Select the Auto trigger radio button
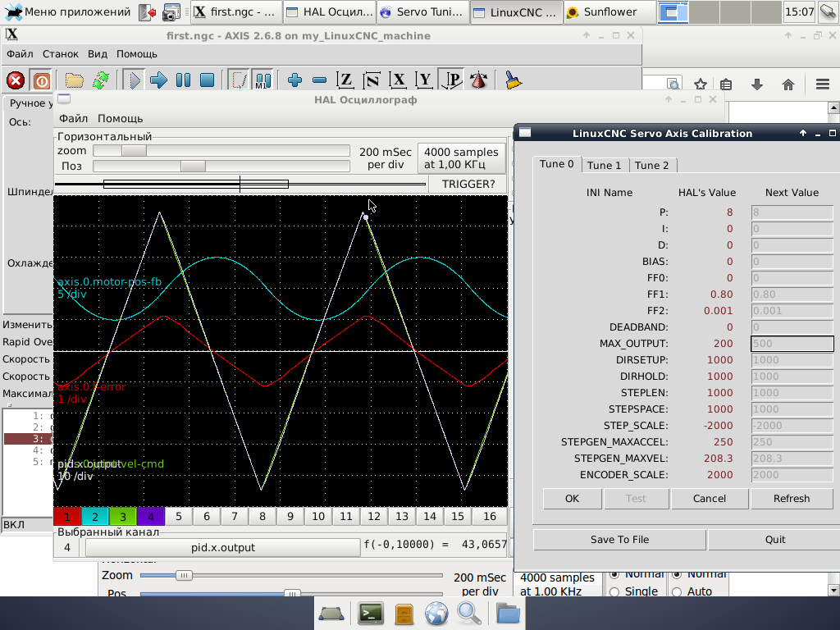This screenshot has width=840, height=630. click(x=678, y=591)
